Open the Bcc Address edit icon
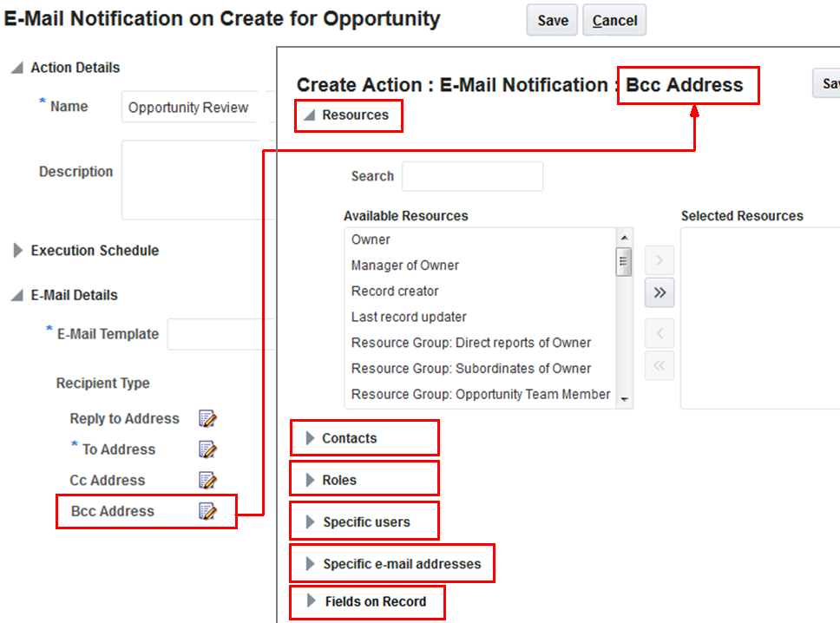The image size is (840, 623). (x=207, y=511)
